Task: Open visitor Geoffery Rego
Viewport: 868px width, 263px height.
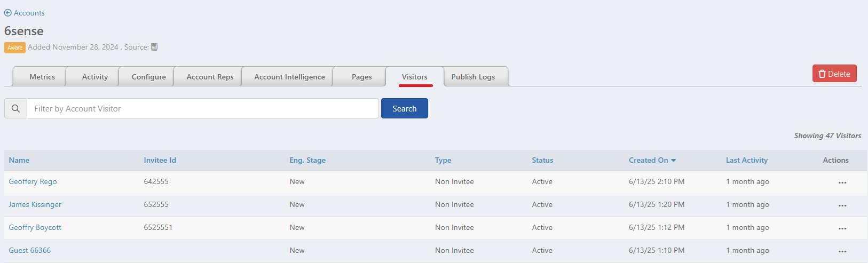Action: (x=33, y=181)
